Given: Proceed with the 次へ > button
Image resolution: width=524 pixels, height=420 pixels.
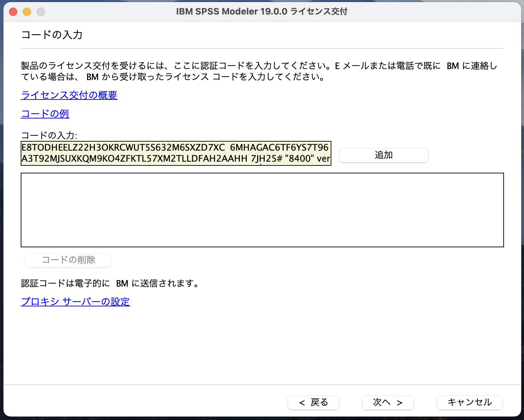Looking at the screenshot, I should click(x=388, y=402).
